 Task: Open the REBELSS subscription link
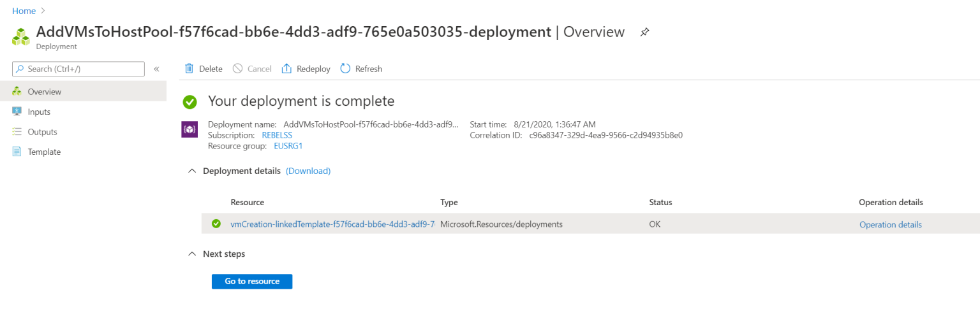coord(277,135)
